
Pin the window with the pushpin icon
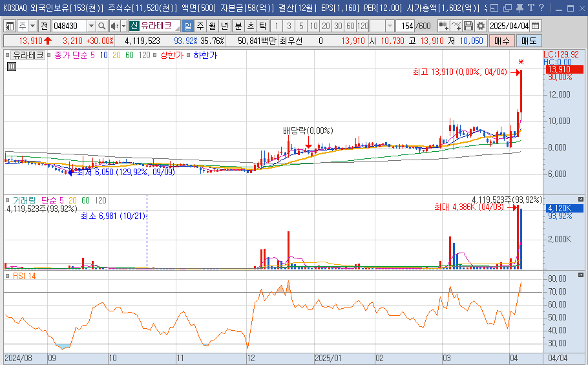pos(520,8)
